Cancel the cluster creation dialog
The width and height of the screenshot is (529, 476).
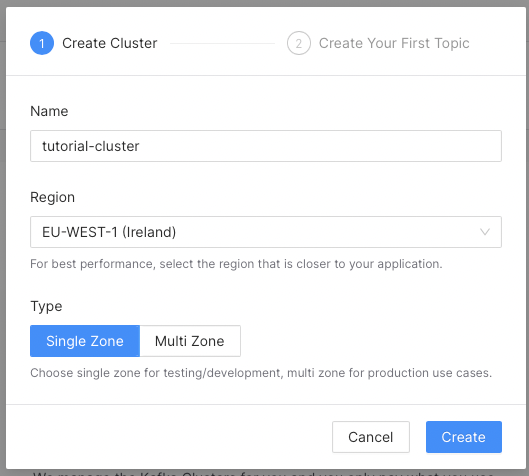371,437
